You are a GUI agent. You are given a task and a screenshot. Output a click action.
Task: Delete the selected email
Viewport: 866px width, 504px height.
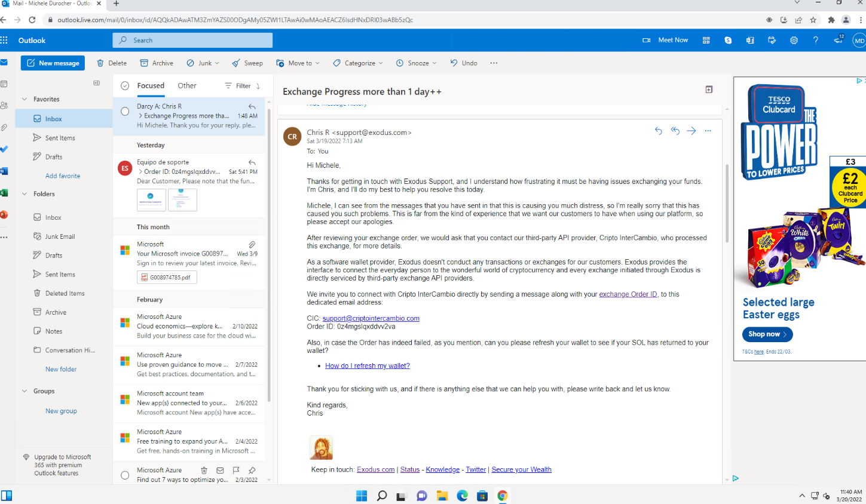[112, 63]
